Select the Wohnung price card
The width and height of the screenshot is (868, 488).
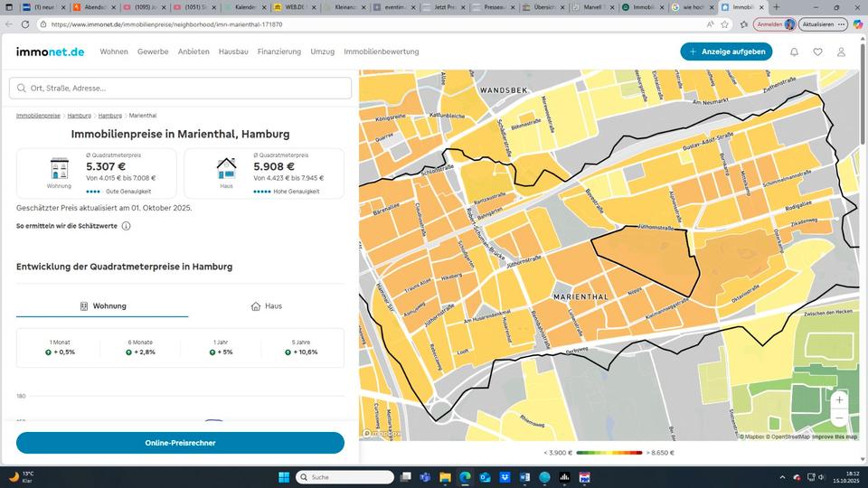(x=97, y=173)
